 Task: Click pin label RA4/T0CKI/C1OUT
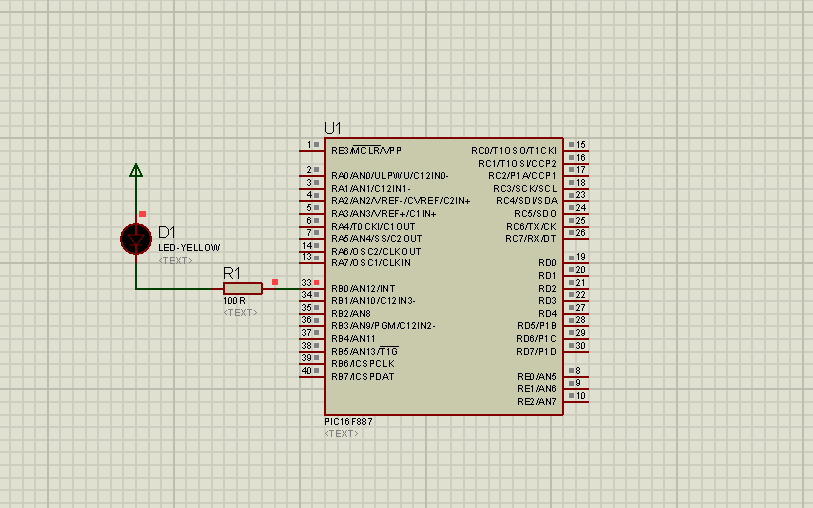pyautogui.click(x=373, y=227)
